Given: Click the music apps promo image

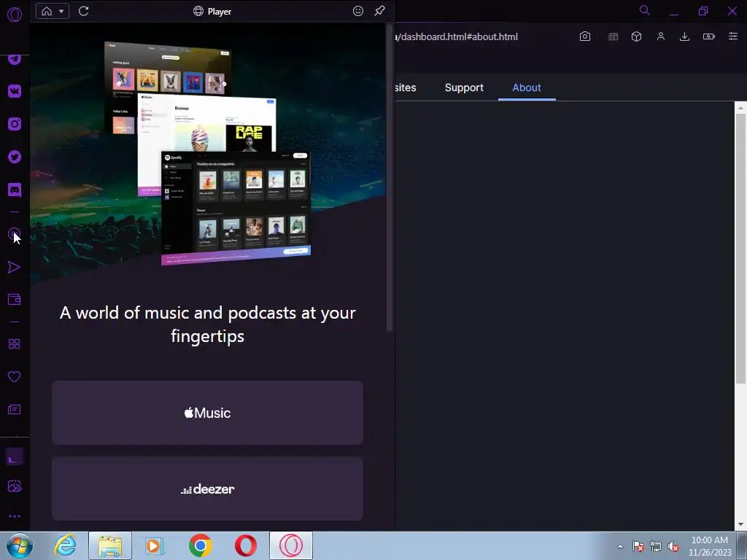Looking at the screenshot, I should click(207, 153).
